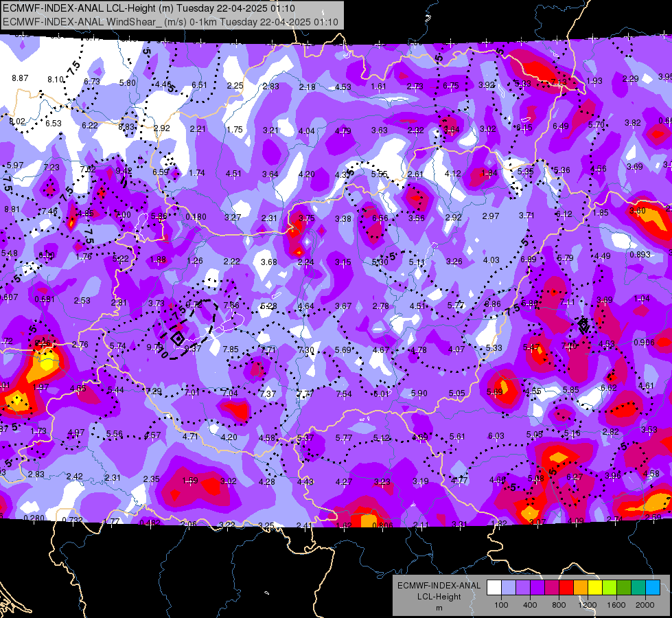The width and height of the screenshot is (672, 618).
Task: Click the map value 1.74
Action: 197,173
